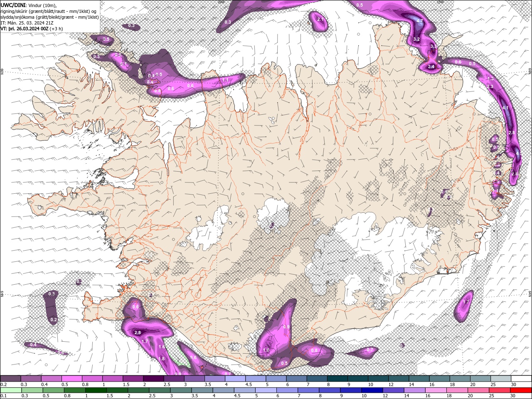Click the deep blue lower legend swatch labeled 10
Image resolution: width=532 pixels, height=399 pixels.
point(372,390)
